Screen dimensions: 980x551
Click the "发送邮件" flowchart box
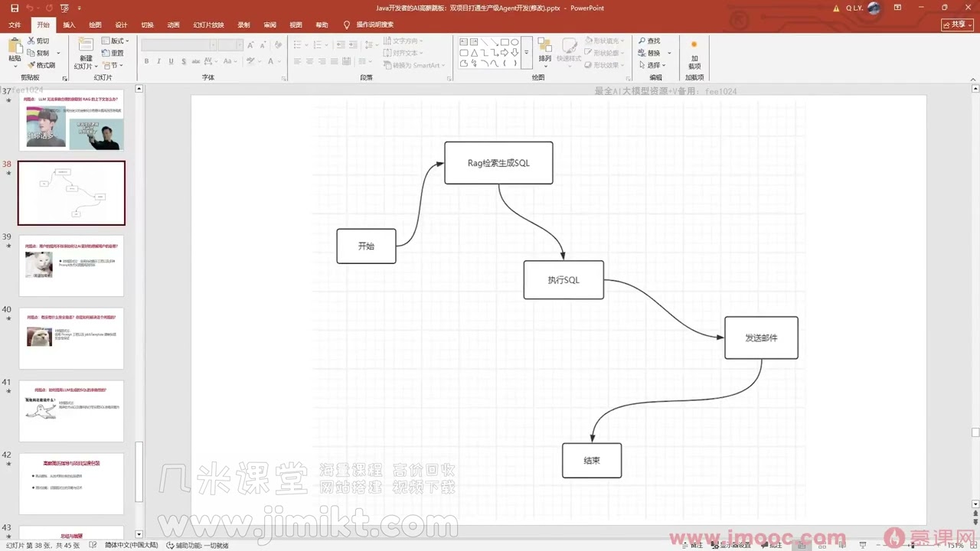pyautogui.click(x=761, y=337)
